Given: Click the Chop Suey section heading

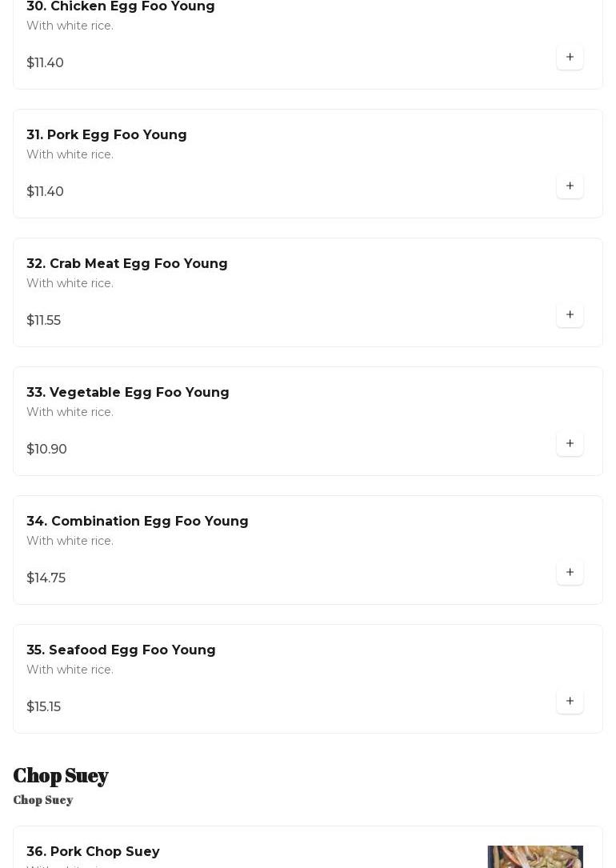Looking at the screenshot, I should pos(61,775).
